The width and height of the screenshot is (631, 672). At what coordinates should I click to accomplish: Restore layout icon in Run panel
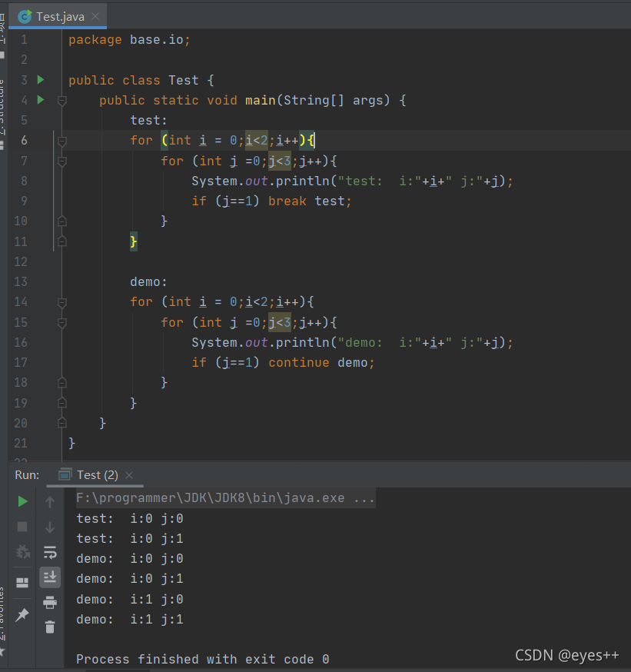click(x=22, y=583)
